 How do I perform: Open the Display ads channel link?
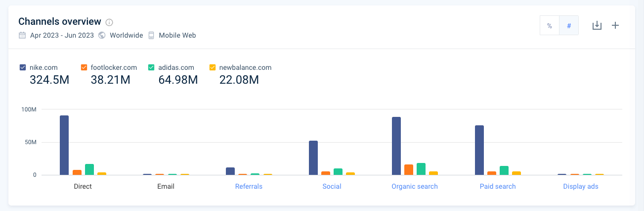click(x=581, y=187)
